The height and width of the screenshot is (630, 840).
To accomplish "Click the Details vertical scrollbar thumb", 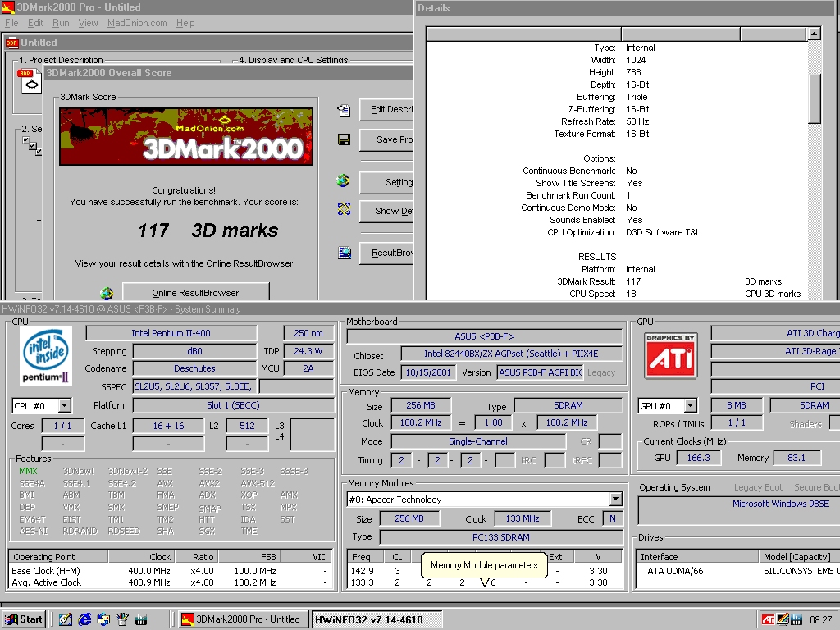I will [815, 99].
